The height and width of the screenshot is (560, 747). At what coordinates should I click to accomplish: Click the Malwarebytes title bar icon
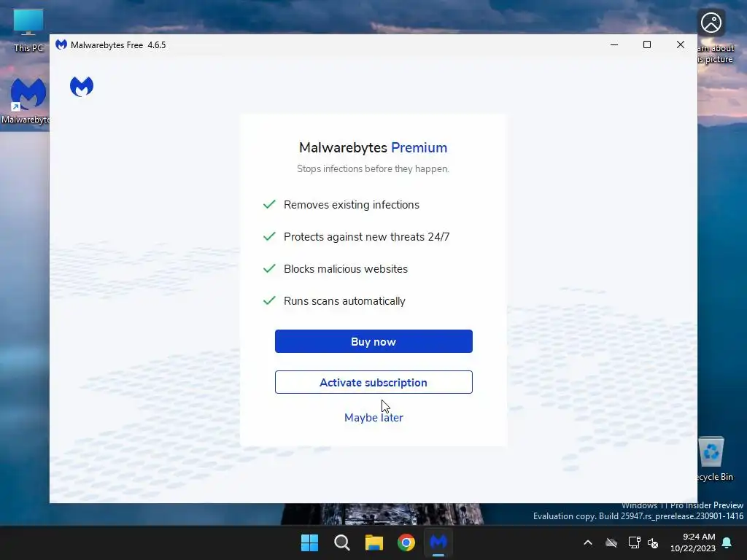click(61, 44)
